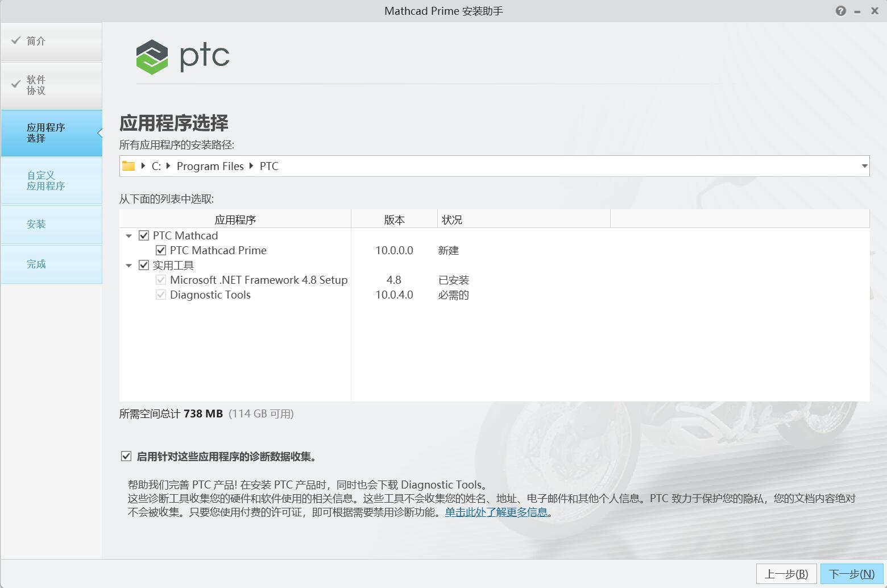Toggle the PTC Mathcad parent checkbox
Viewport: 887px width, 588px height.
[x=143, y=235]
